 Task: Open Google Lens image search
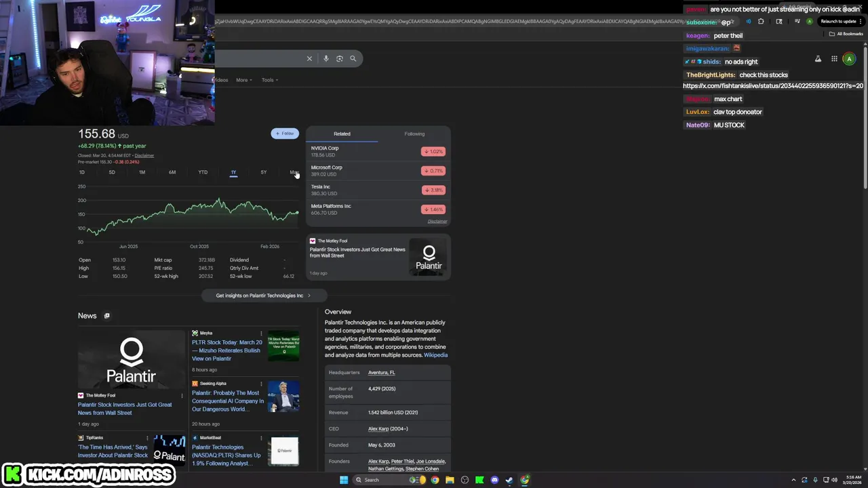pyautogui.click(x=340, y=58)
